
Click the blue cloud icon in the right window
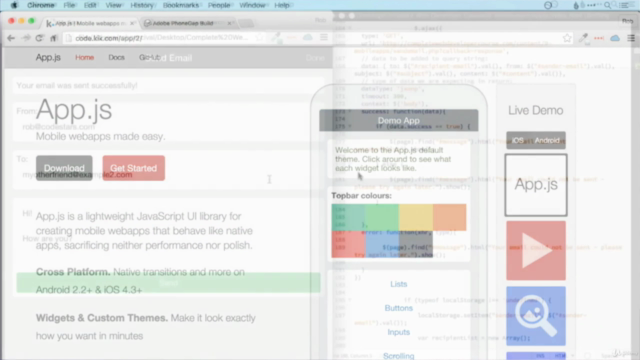pyautogui.click(x=615, y=38)
